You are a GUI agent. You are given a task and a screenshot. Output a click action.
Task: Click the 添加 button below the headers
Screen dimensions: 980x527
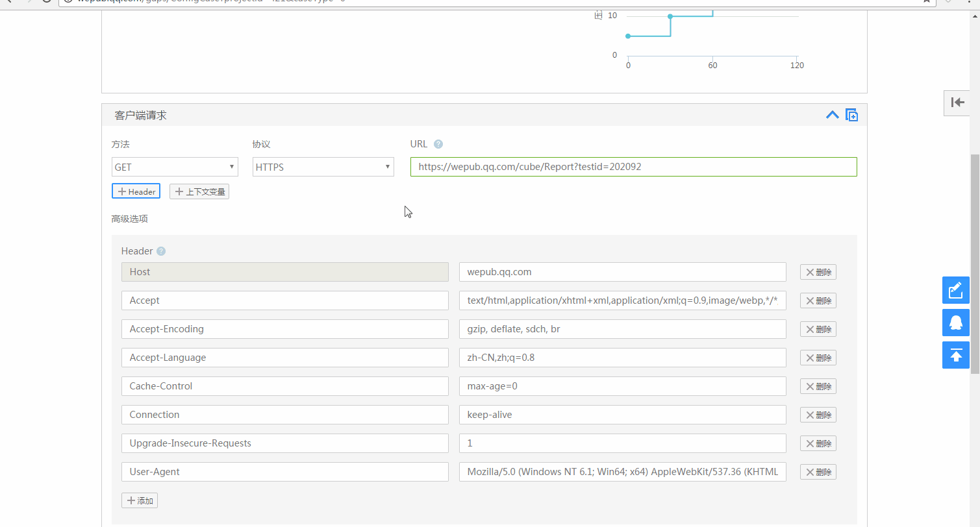coord(140,500)
